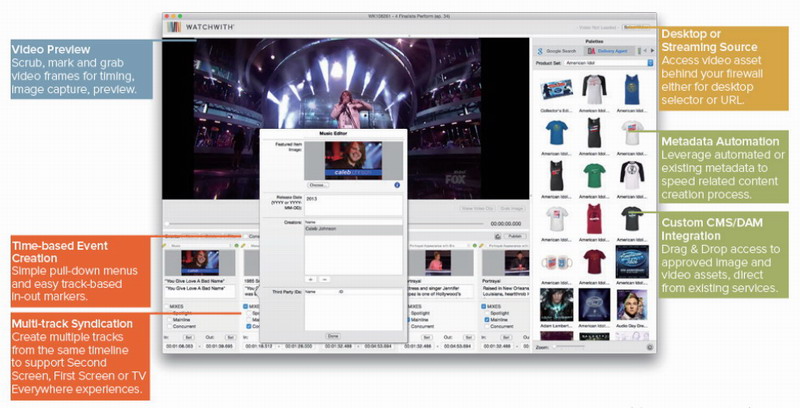Pick the blue American Idol t-shirt
This screenshot has height=408, width=800.
(557, 133)
